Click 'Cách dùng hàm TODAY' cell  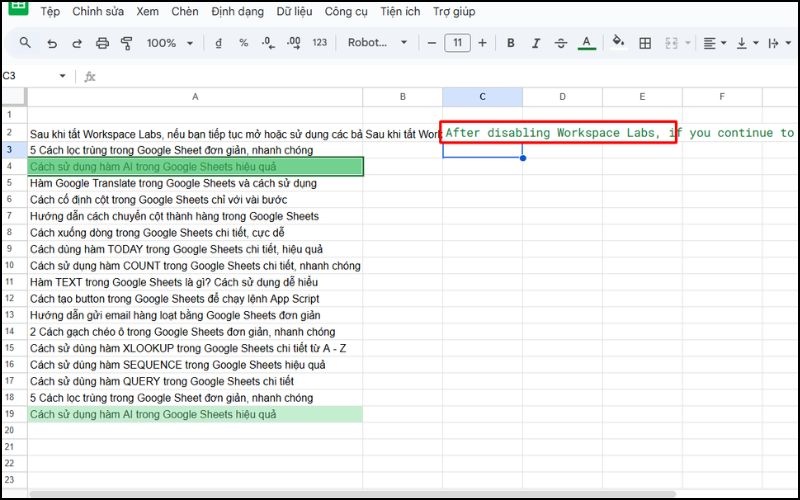195,249
